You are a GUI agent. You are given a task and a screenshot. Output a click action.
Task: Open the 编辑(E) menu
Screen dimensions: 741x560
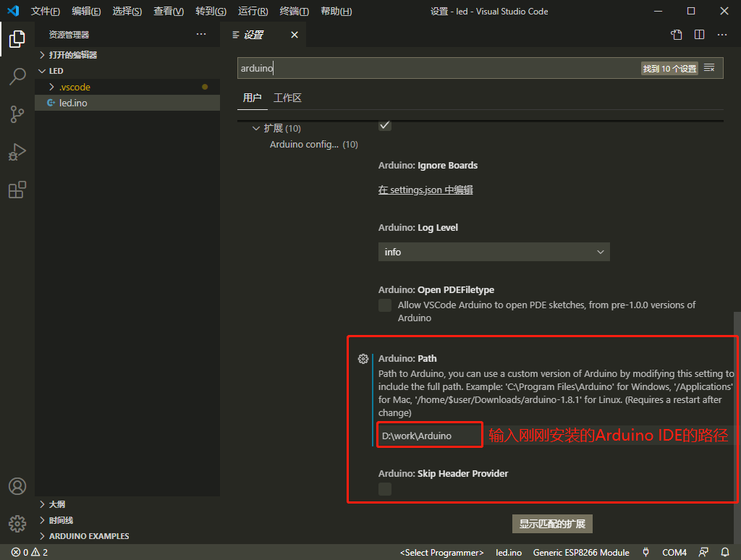pos(86,11)
